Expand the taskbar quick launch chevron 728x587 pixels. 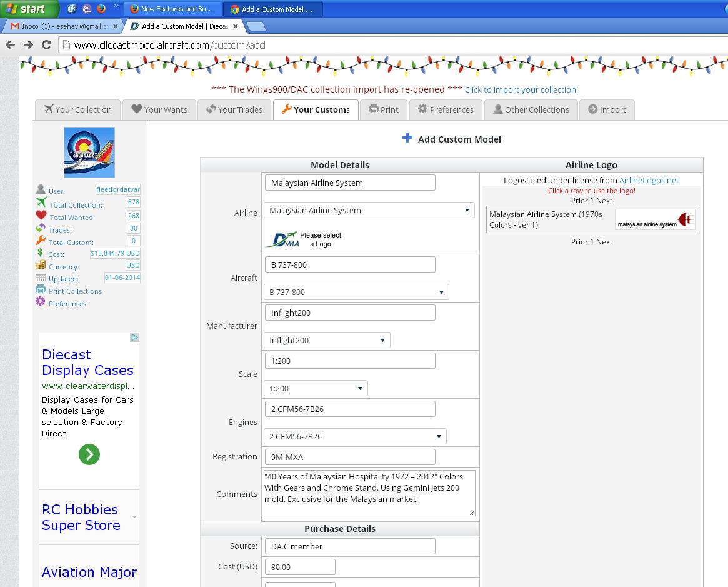coord(116,6)
